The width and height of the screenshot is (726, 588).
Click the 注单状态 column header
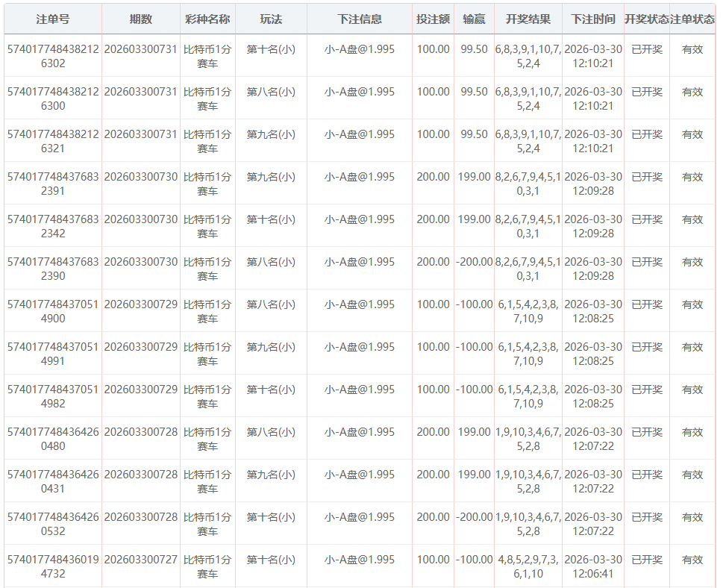point(692,19)
